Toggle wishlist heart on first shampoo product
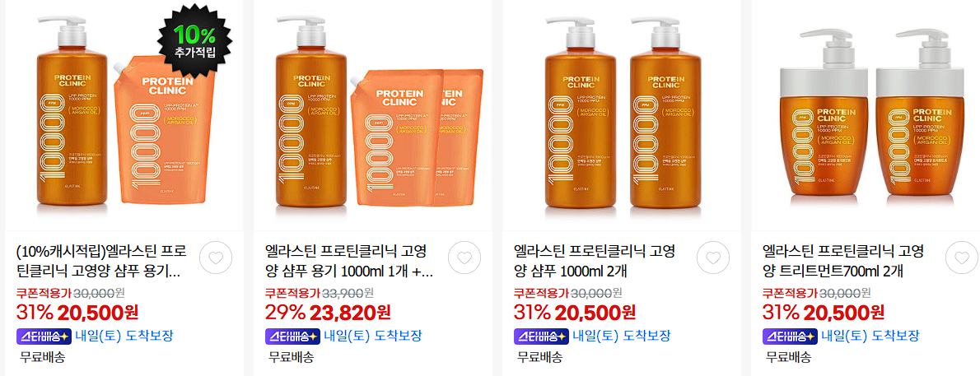The width and height of the screenshot is (980, 376). pos(216,258)
